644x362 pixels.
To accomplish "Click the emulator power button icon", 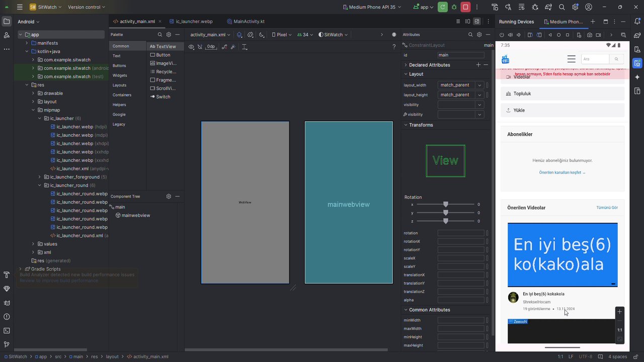I will click(502, 35).
